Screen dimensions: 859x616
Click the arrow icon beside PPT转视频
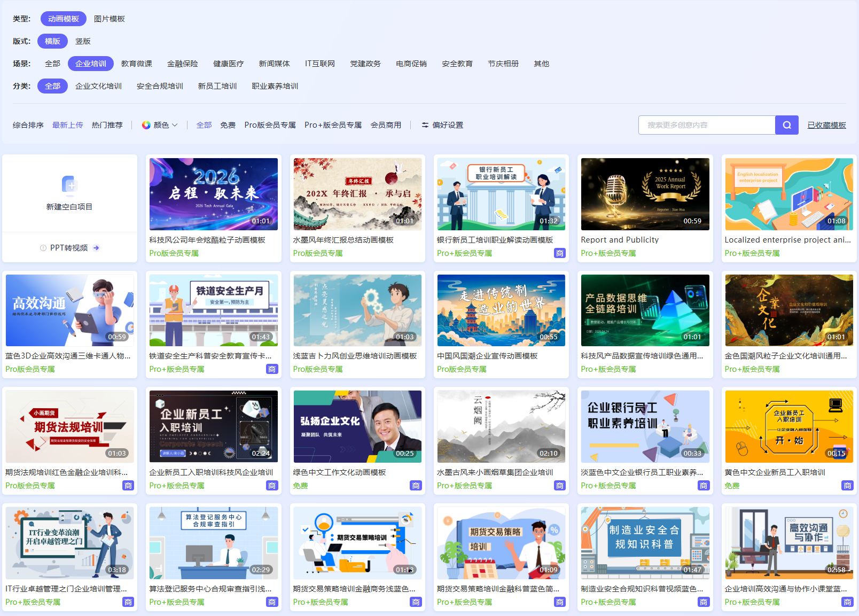[x=96, y=248]
